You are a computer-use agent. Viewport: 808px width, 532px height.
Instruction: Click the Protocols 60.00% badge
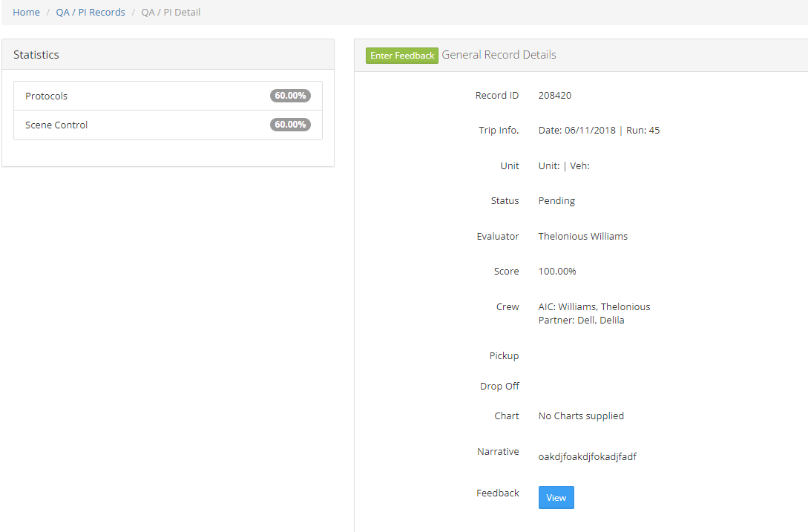click(x=290, y=96)
